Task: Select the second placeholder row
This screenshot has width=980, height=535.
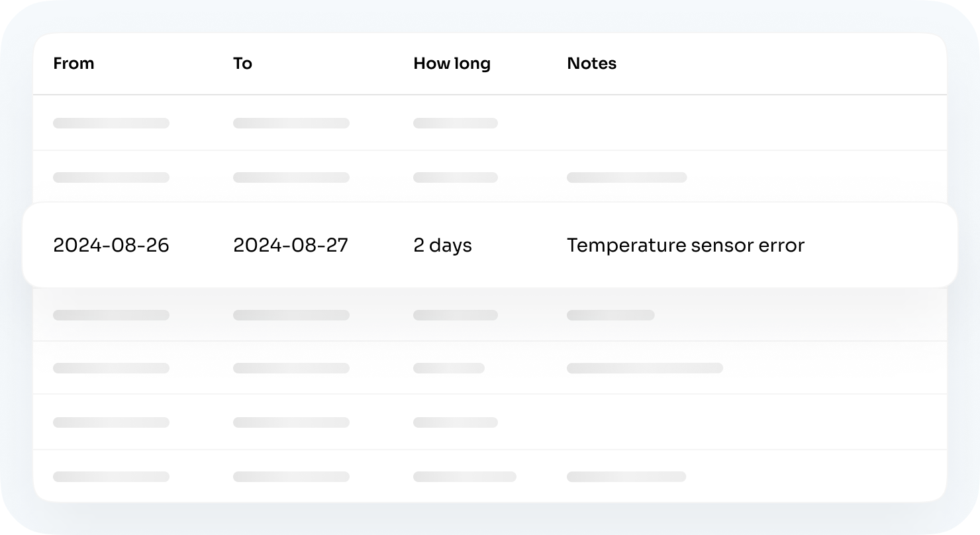Action: coord(490,177)
